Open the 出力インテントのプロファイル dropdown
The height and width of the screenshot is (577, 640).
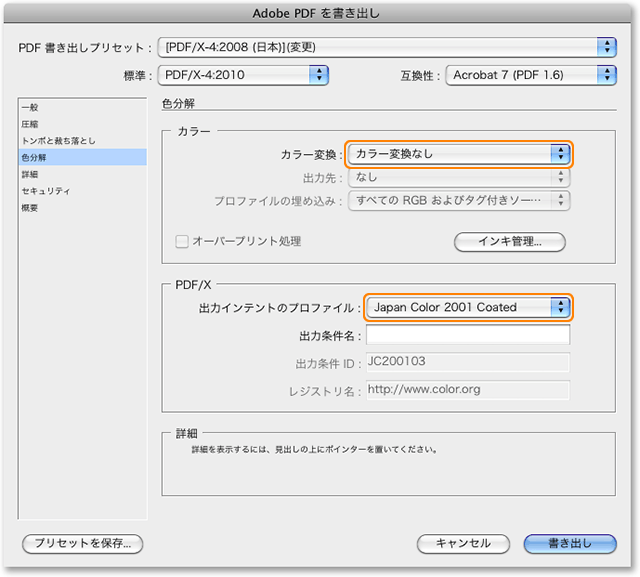[468, 307]
